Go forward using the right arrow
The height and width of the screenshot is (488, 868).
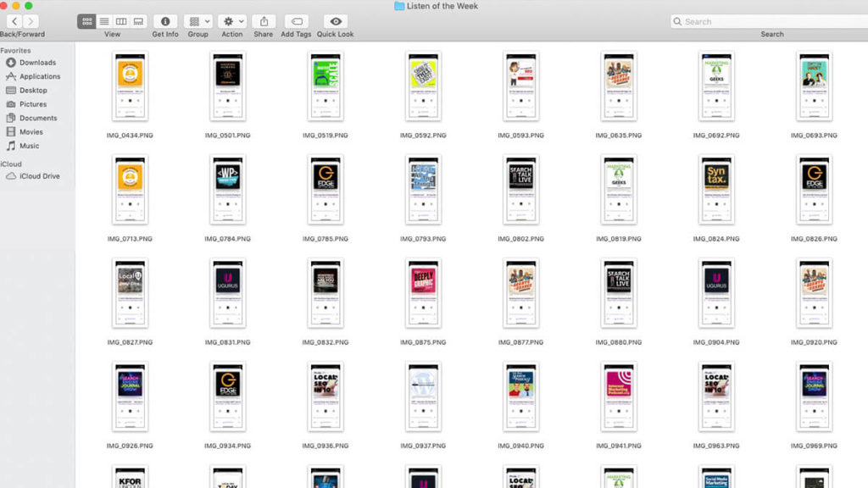[31, 21]
